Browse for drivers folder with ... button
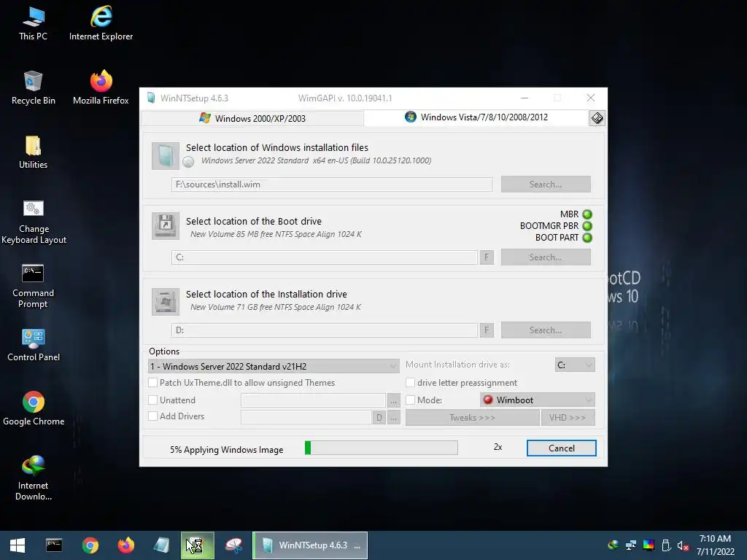Screen dimensions: 747x560 pos(393,418)
